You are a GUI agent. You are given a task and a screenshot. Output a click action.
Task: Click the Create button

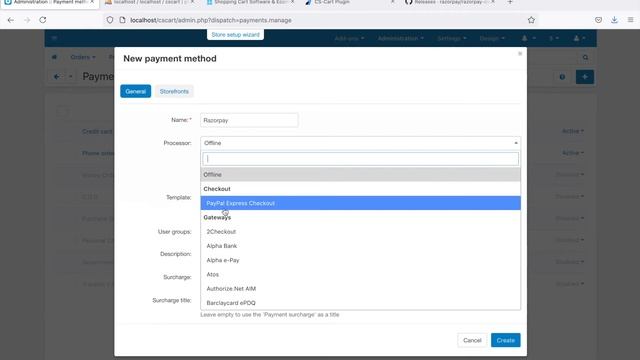[505, 340]
